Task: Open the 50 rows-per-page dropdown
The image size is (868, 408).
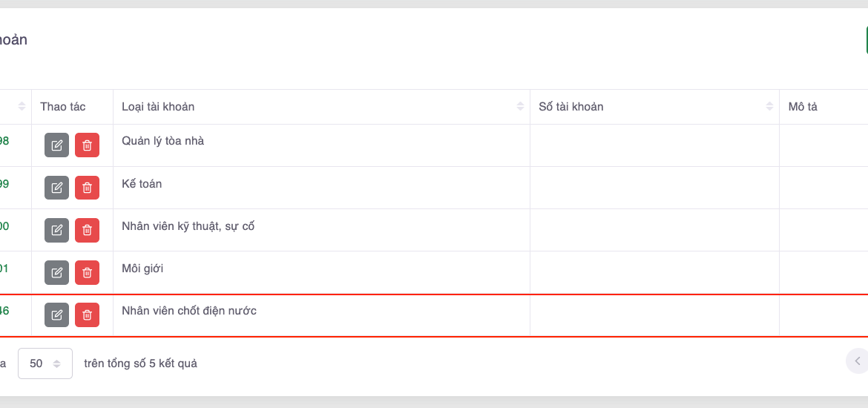Action: [45, 363]
